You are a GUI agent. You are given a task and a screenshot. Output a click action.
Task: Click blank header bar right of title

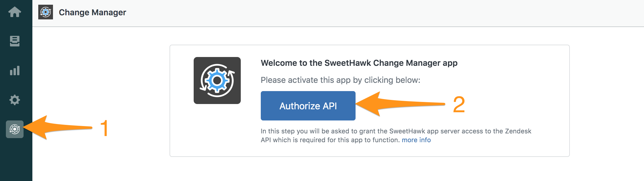click(x=383, y=13)
